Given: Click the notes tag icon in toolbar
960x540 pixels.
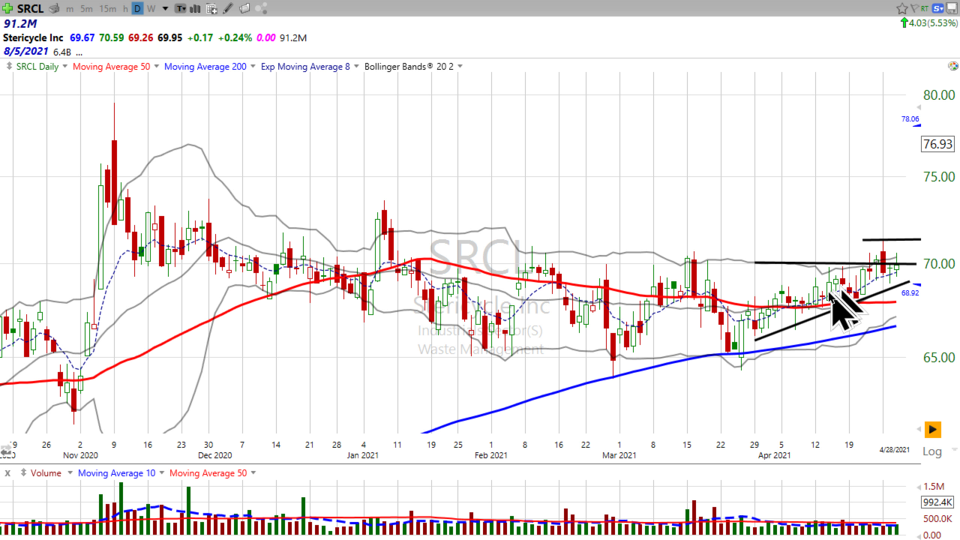Looking at the screenshot, I should click(x=244, y=9).
